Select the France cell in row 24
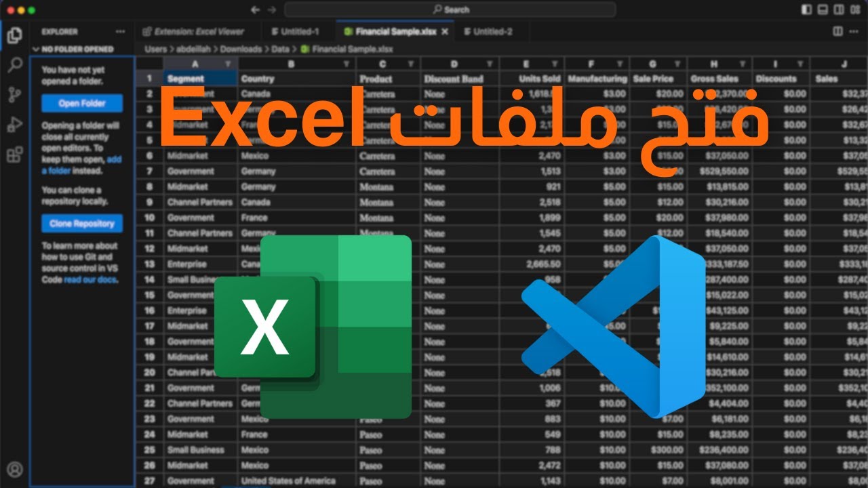Image resolution: width=868 pixels, height=488 pixels. point(296,434)
